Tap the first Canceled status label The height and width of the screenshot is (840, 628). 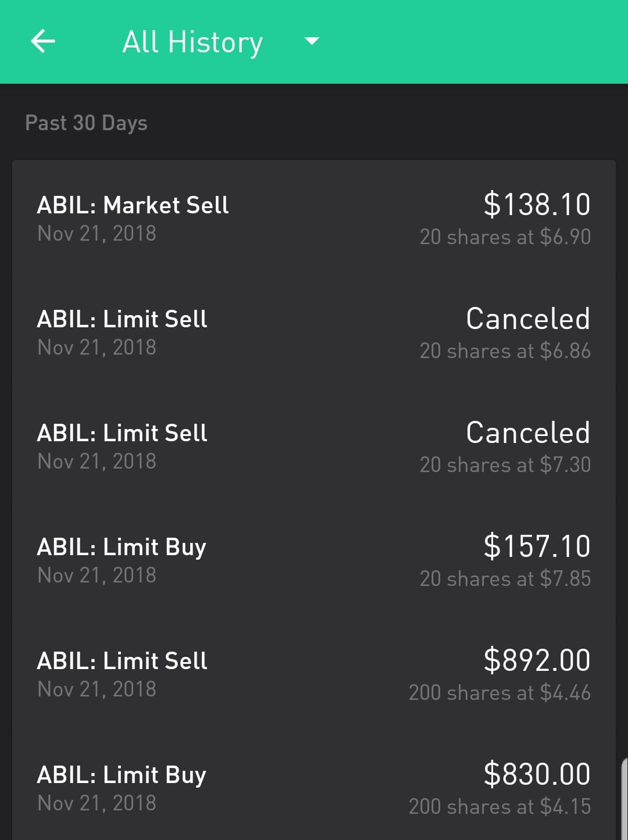[x=528, y=319]
